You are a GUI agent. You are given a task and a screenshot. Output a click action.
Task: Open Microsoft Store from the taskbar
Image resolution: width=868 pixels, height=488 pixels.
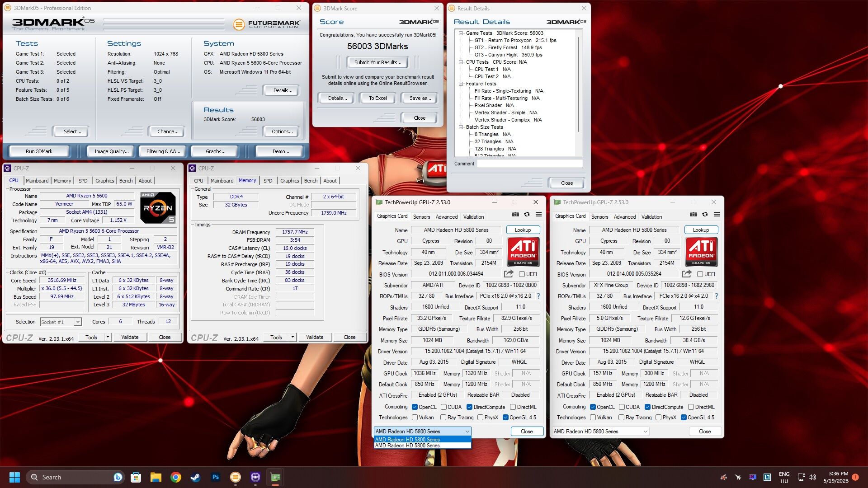(x=136, y=477)
